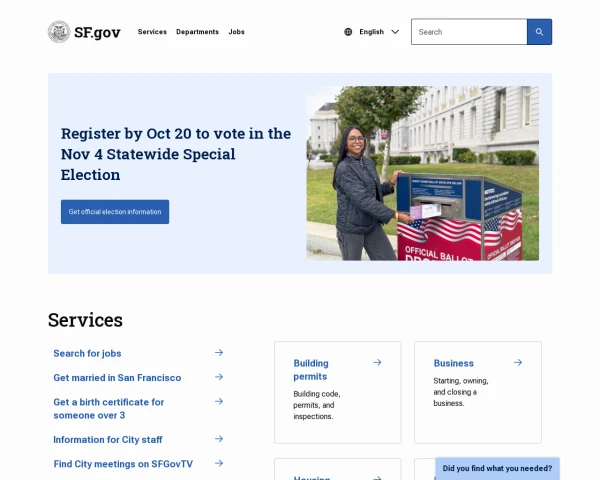The image size is (600, 480).
Task: Click arrow on Business card
Action: click(x=518, y=362)
